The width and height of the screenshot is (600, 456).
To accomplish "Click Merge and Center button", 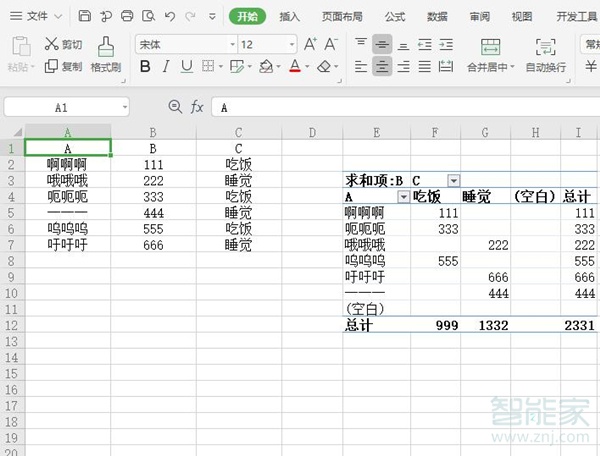I will pyautogui.click(x=491, y=55).
